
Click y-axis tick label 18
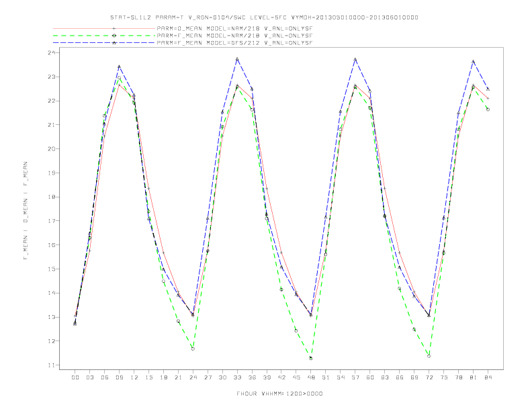(51, 197)
